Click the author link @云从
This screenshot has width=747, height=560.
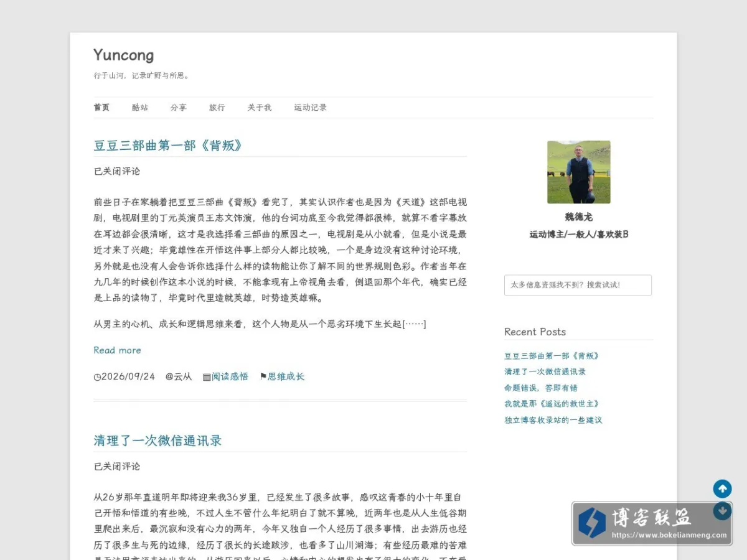coord(179,376)
